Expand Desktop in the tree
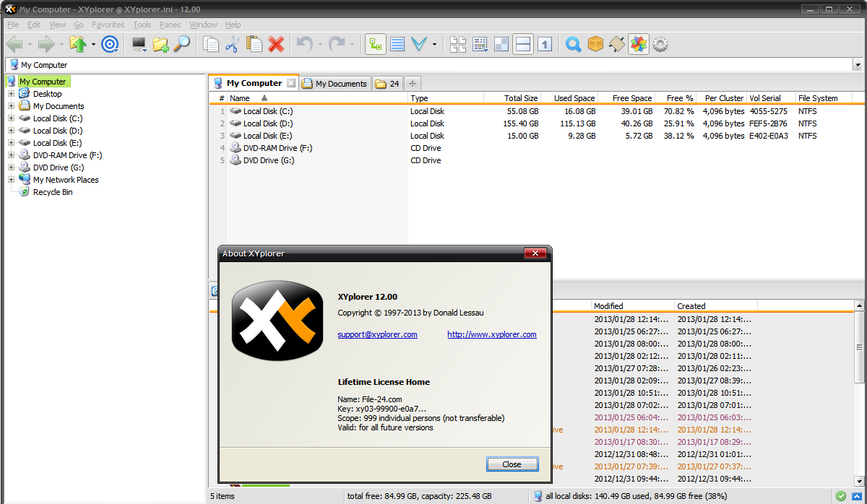This screenshot has width=867, height=504. tap(11, 94)
